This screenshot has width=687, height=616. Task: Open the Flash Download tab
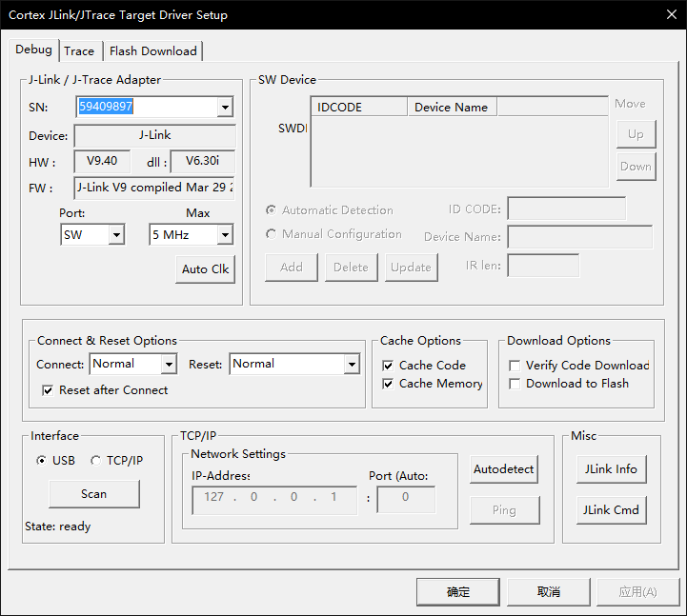[152, 51]
